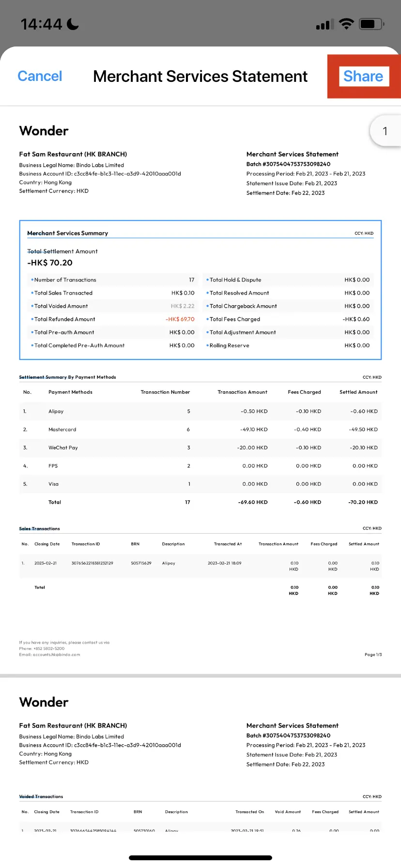The height and width of the screenshot is (868, 401).
Task: Select the -49.50 HKD Mastercard settled amount
Action: (363, 430)
